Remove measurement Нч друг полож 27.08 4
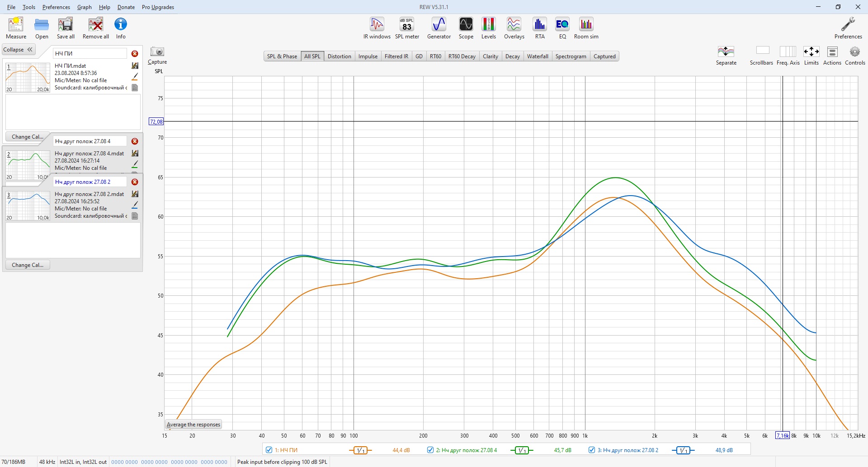This screenshot has width=868, height=467. [x=135, y=141]
